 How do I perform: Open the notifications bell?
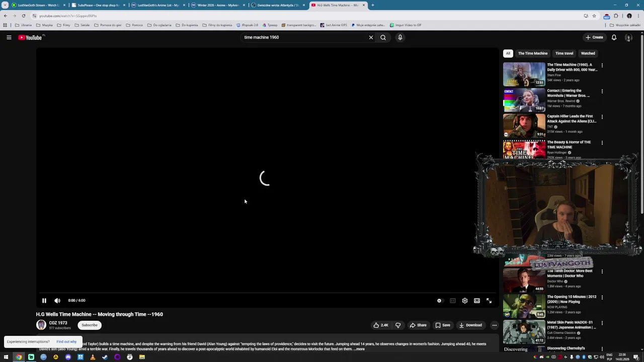click(x=614, y=37)
